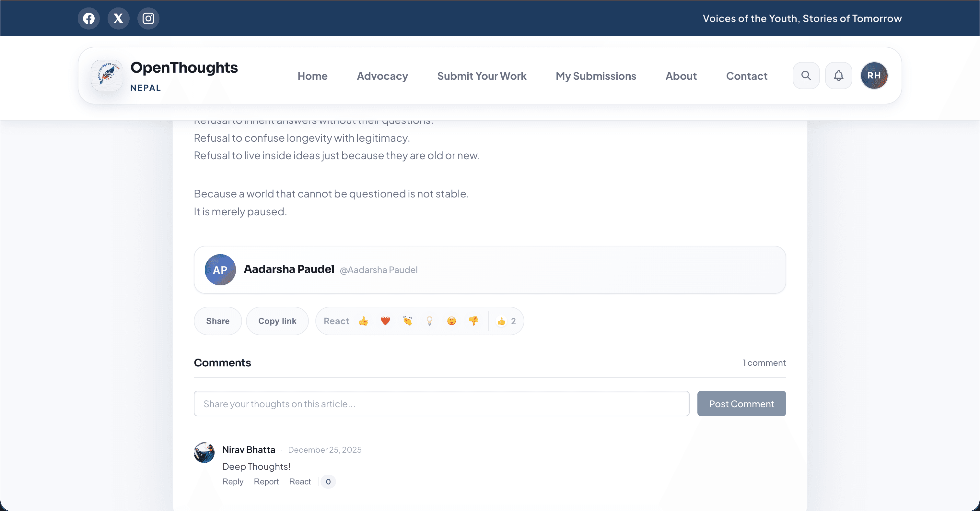This screenshot has width=980, height=511.
Task: Open the My Submissions page
Action: pyautogui.click(x=596, y=76)
